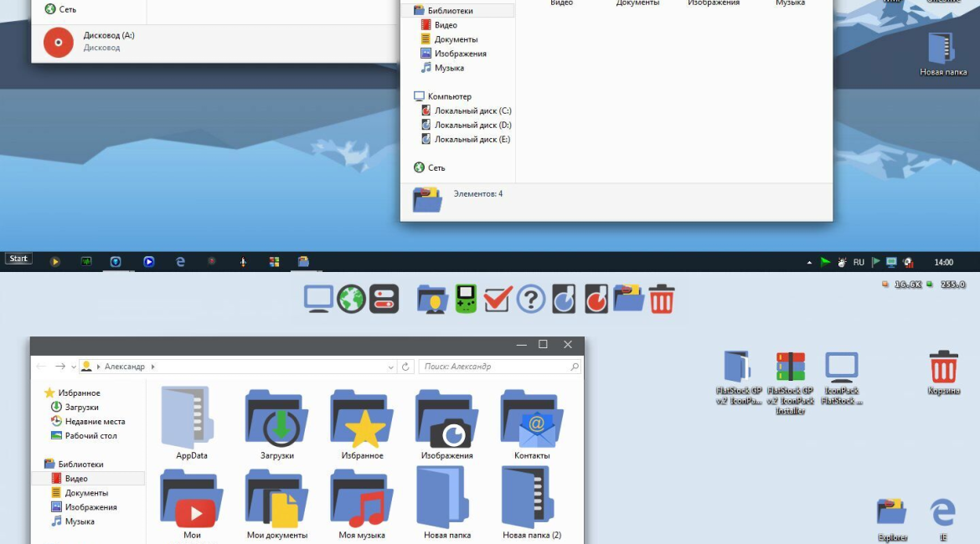The image size is (980, 544).
Task: Open the question mark help dock icon
Action: (x=531, y=299)
